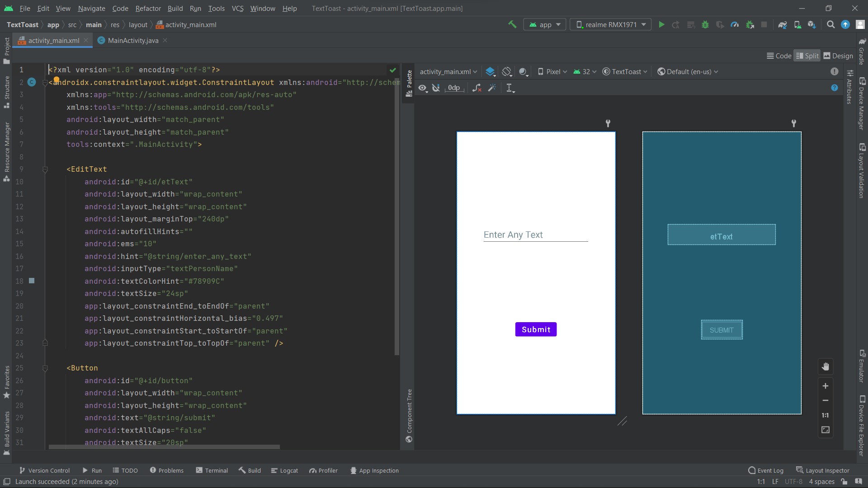
Task: Click the Make Project hammer icon
Action: tap(512, 25)
